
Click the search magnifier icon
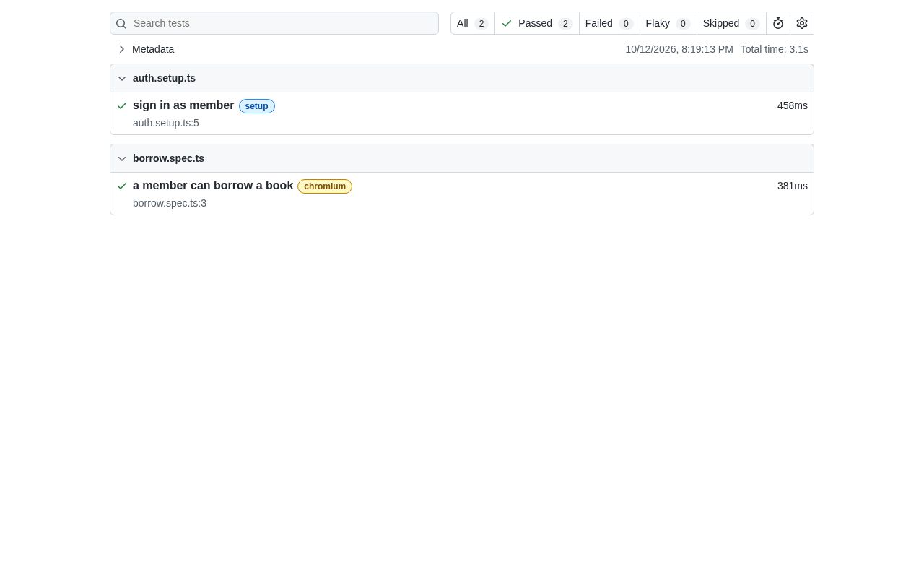(x=121, y=24)
